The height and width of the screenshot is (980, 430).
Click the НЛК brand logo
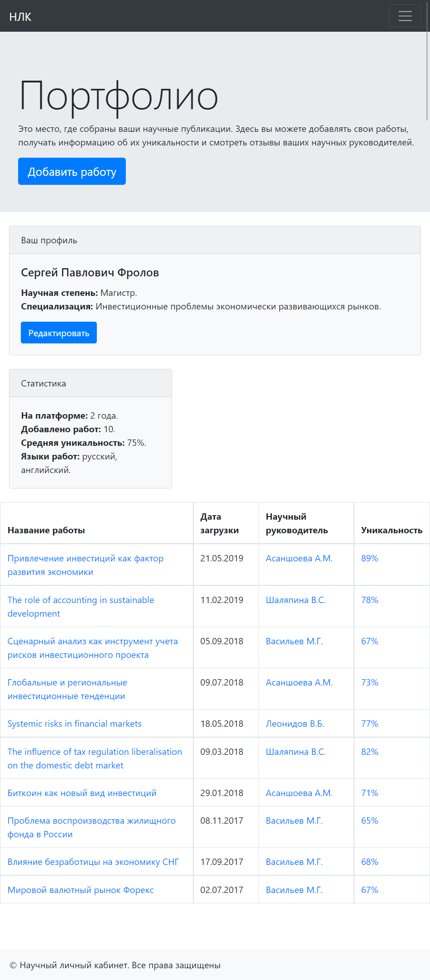(20, 17)
